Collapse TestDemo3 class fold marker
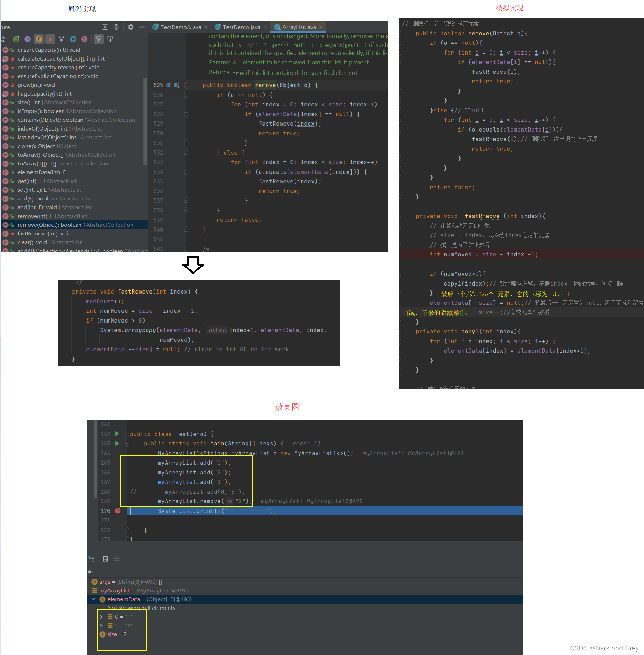This screenshot has width=644, height=655. (x=127, y=434)
